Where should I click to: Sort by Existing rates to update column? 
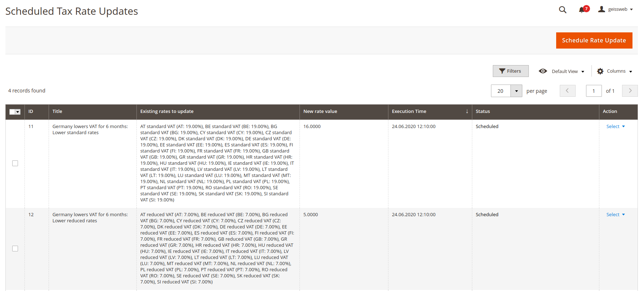coord(218,112)
